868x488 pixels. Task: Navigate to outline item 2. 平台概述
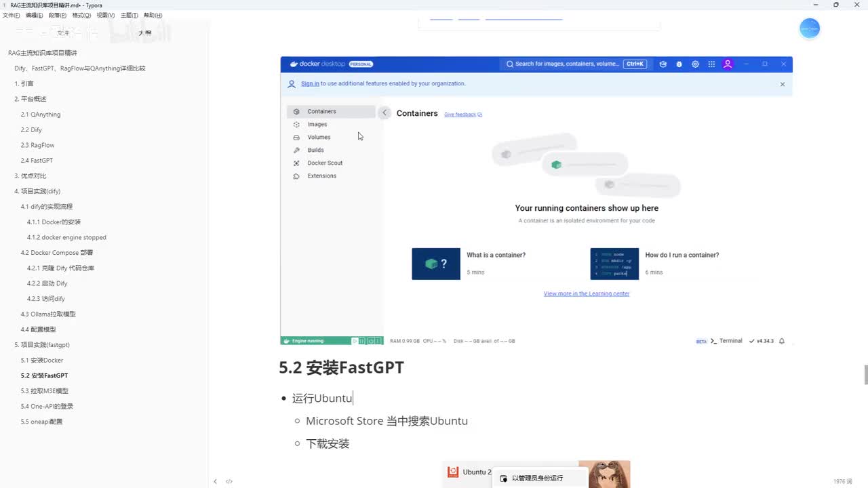pyautogui.click(x=31, y=99)
